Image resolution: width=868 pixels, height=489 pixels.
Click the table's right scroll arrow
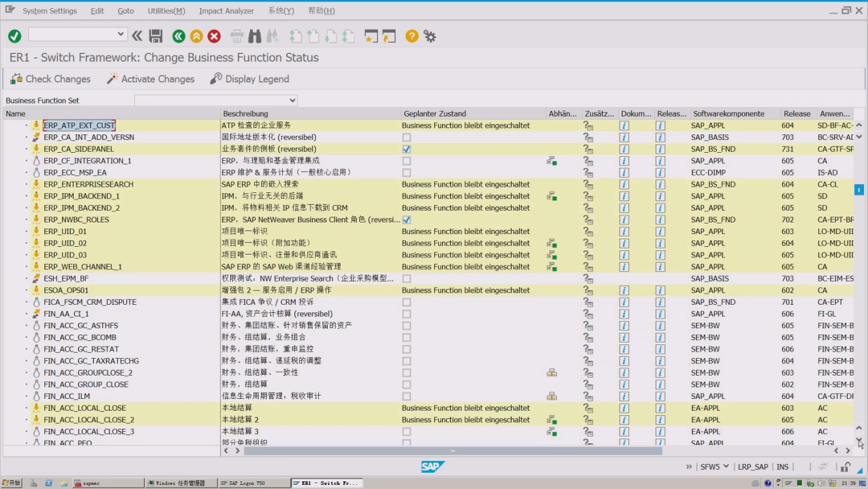click(x=848, y=450)
